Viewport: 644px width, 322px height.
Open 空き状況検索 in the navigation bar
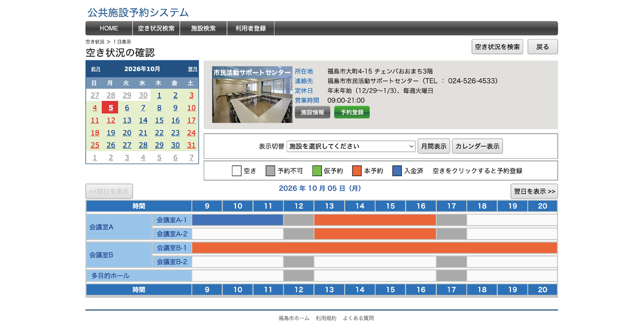coord(156,28)
